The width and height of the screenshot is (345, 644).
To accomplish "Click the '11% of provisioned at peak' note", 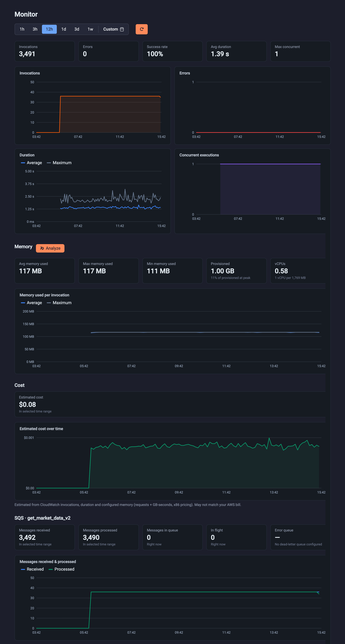I will [231, 278].
